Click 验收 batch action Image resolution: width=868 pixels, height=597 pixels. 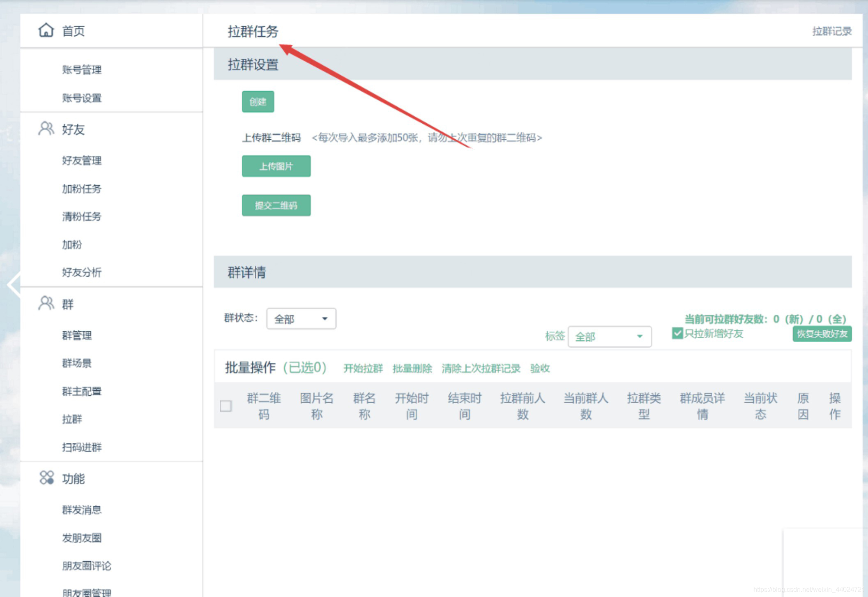pos(540,368)
